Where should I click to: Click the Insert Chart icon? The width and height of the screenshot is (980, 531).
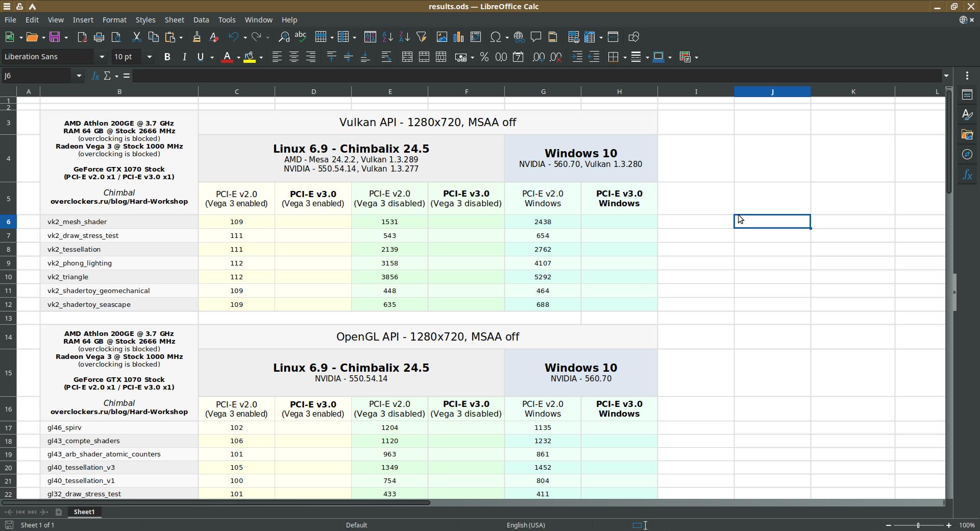tap(458, 37)
